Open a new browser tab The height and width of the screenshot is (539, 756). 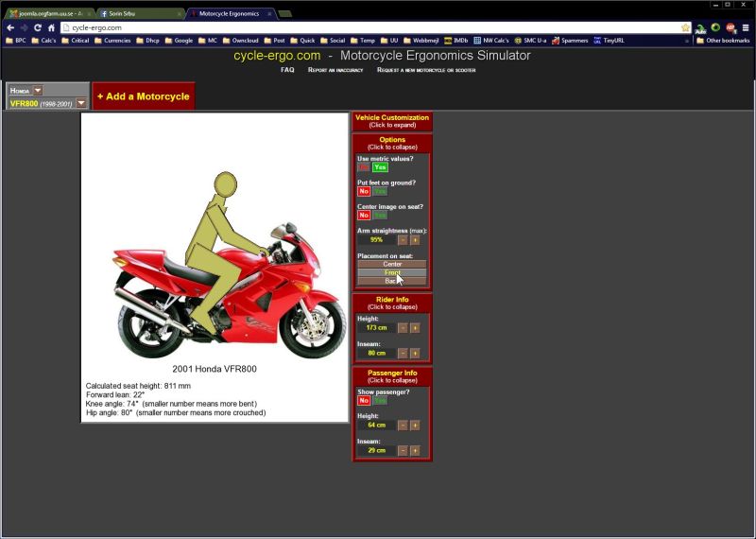pyautogui.click(x=285, y=14)
